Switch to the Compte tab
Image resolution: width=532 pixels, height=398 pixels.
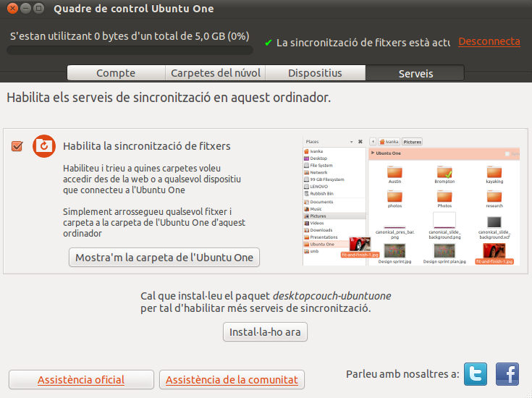pyautogui.click(x=116, y=73)
